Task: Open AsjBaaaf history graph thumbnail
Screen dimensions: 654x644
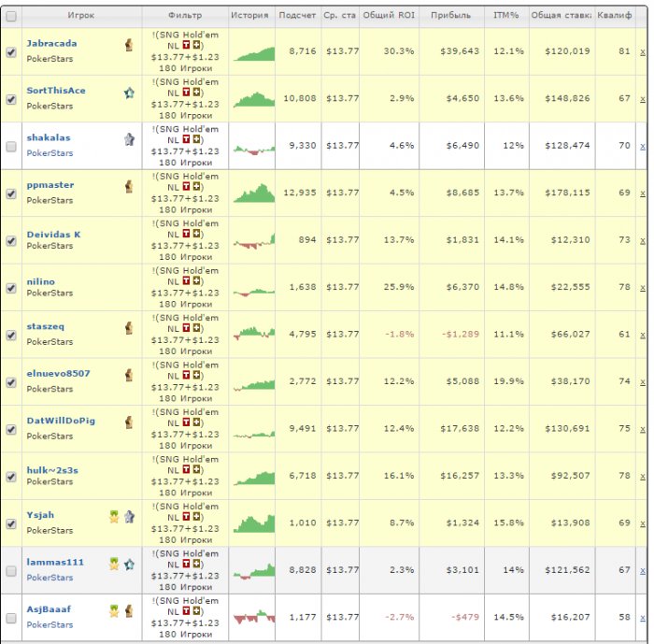Action: point(253,617)
